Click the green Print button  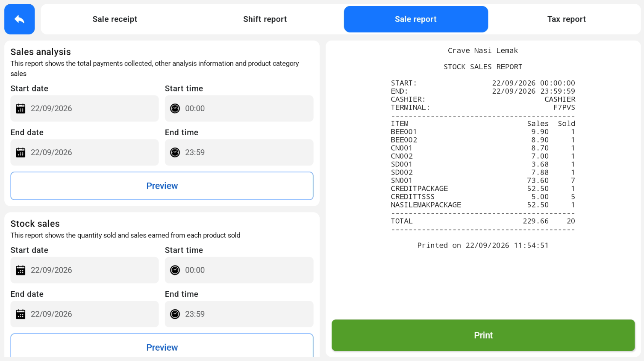pyautogui.click(x=483, y=335)
